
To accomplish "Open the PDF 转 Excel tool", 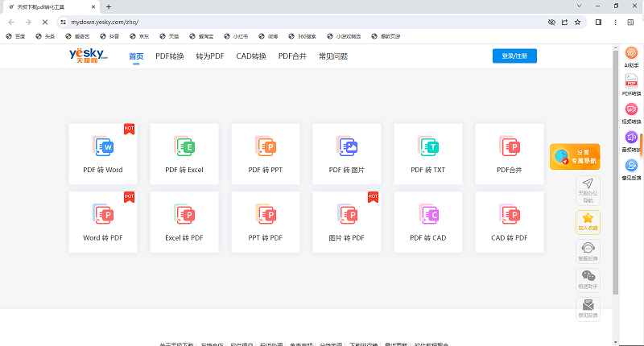I will (184, 153).
